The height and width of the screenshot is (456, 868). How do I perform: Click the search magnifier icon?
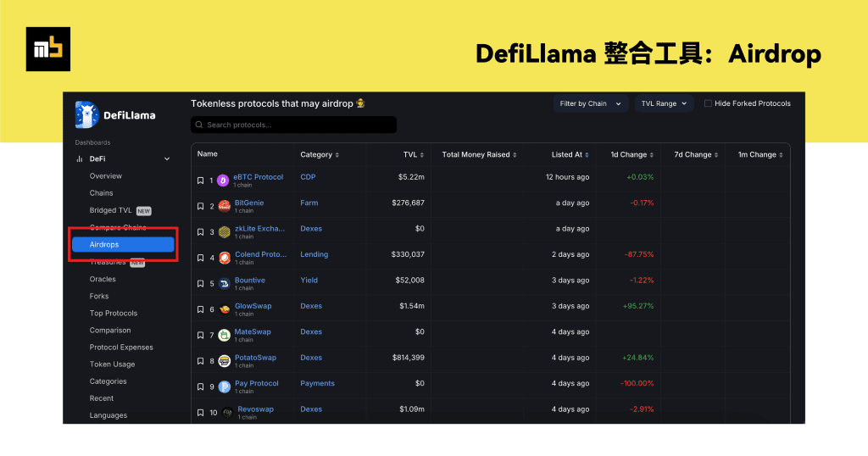(199, 125)
